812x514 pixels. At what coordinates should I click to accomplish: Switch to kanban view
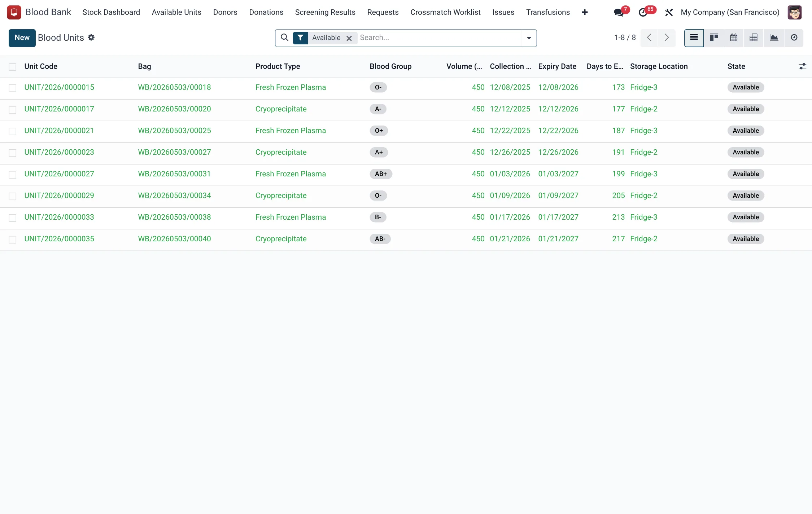713,38
